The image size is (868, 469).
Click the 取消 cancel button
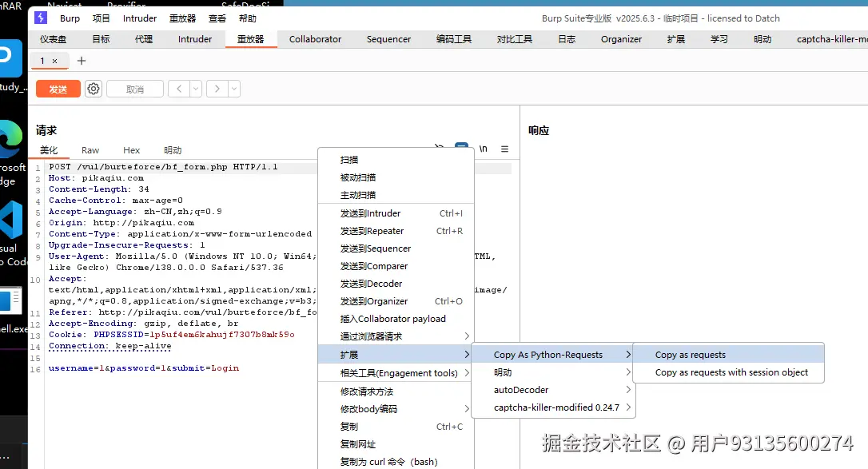coord(134,89)
